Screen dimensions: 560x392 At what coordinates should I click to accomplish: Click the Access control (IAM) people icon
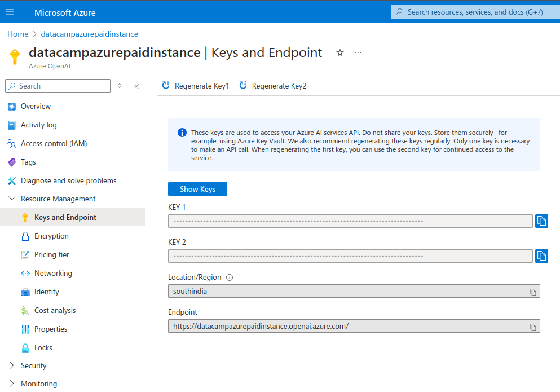point(12,144)
